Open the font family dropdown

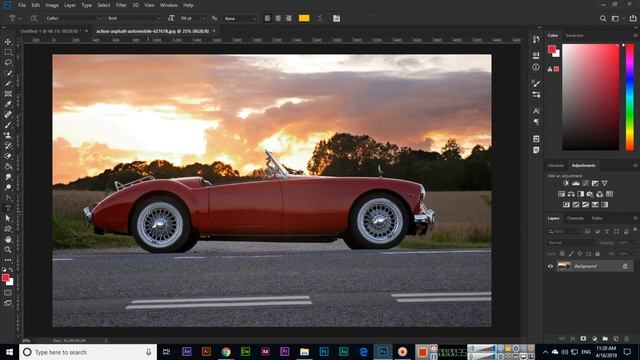tap(73, 18)
